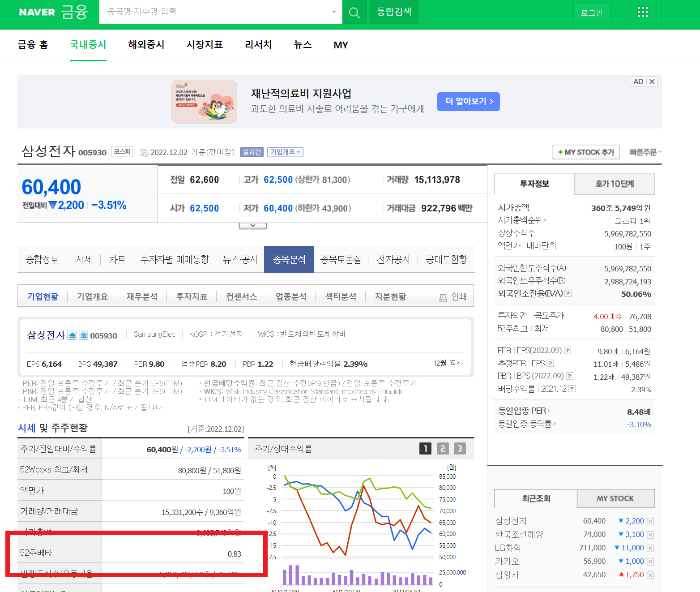Click the 로그인 button
Viewport: 700px width, 592px height.
coord(592,13)
